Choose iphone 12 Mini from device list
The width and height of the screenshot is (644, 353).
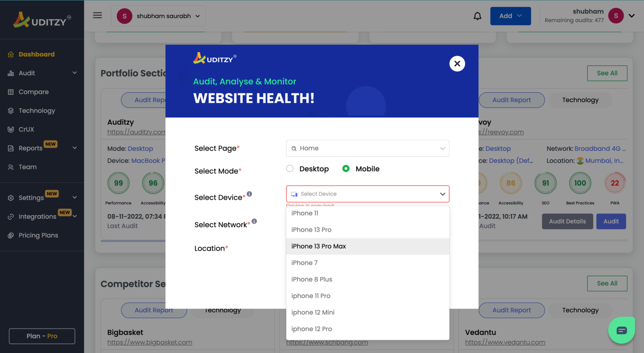pyautogui.click(x=368, y=312)
